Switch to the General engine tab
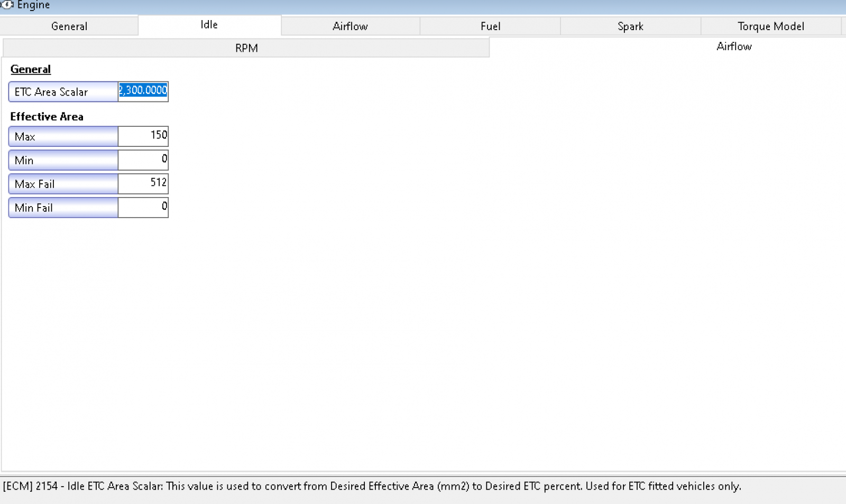Image resolution: width=846 pixels, height=504 pixels. coord(69,26)
